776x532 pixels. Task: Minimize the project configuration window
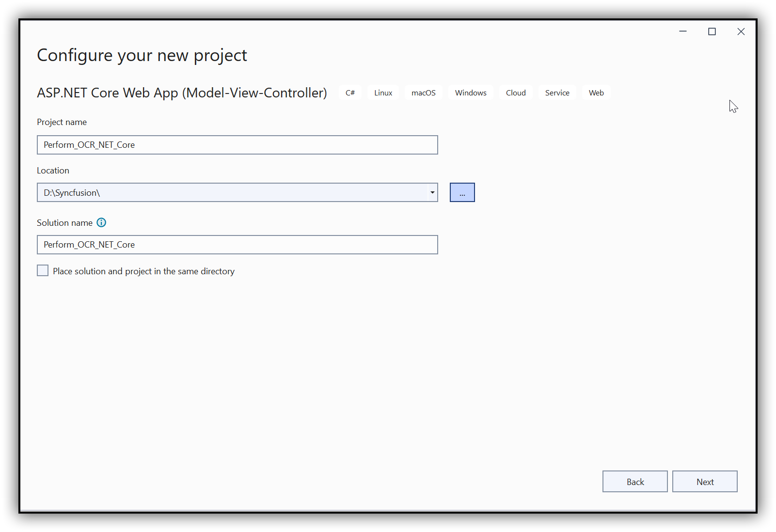(x=683, y=31)
